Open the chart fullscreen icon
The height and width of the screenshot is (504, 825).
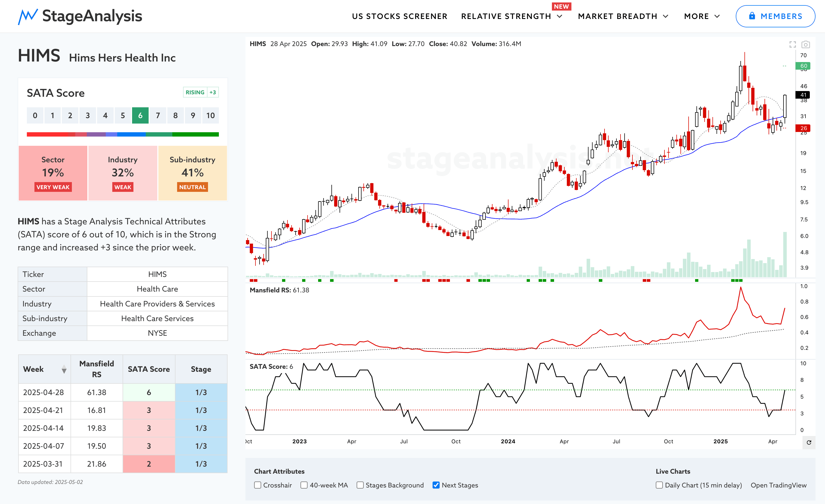792,44
